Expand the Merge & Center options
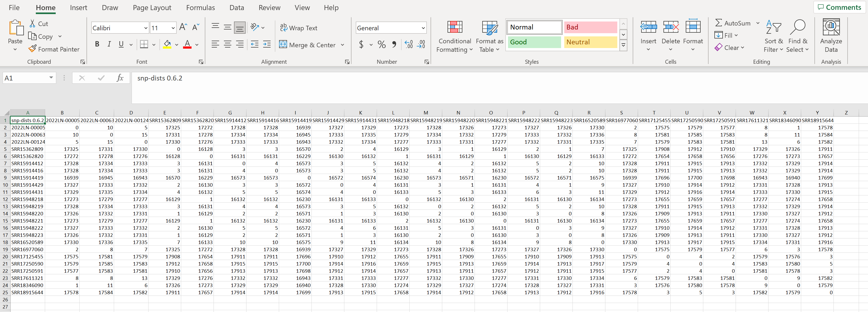 (x=342, y=45)
